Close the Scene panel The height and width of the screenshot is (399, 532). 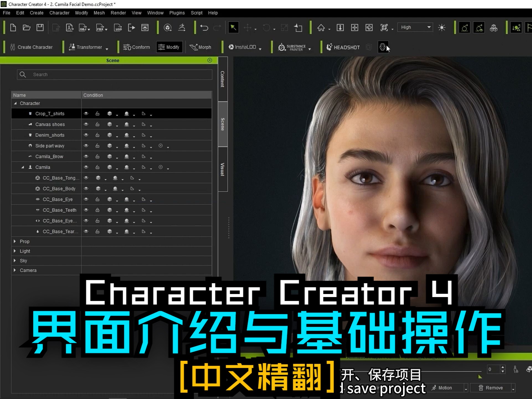[210, 60]
